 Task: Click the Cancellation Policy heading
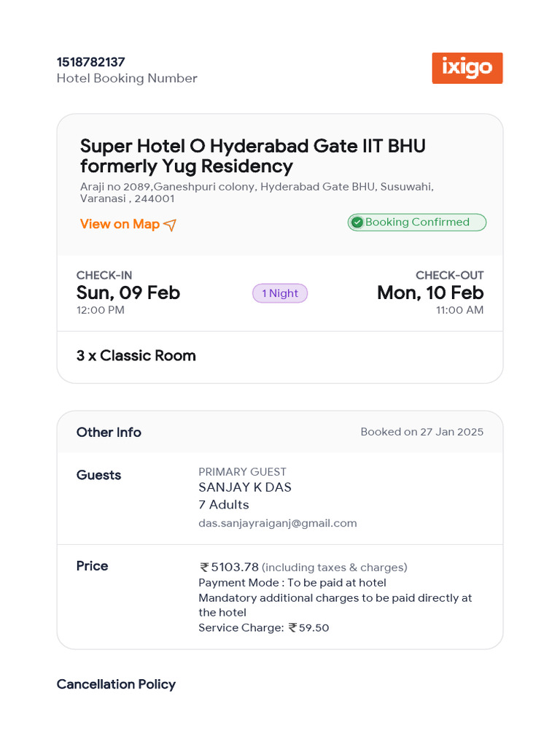pyautogui.click(x=117, y=684)
